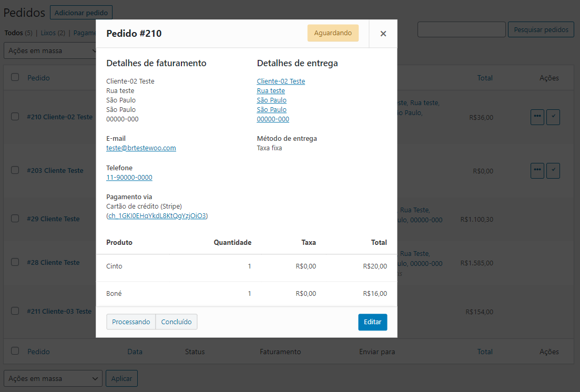Set order status to Concluído
580x392 pixels.
point(177,322)
